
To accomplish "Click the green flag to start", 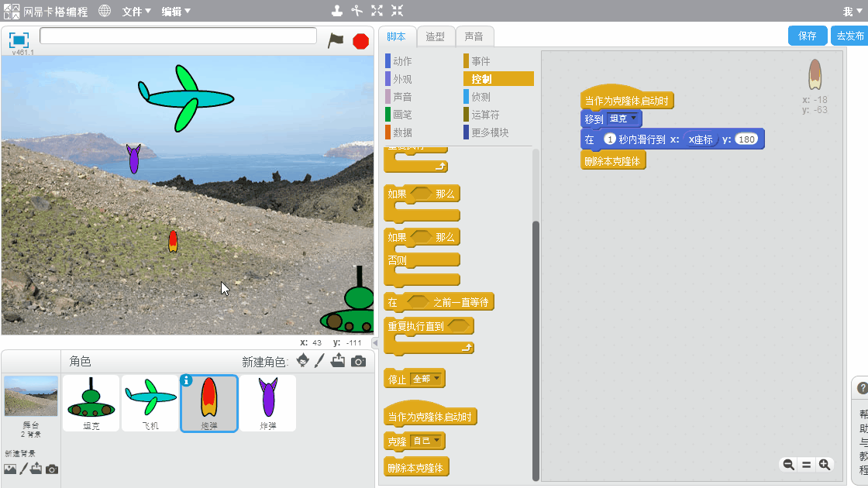I will (336, 40).
